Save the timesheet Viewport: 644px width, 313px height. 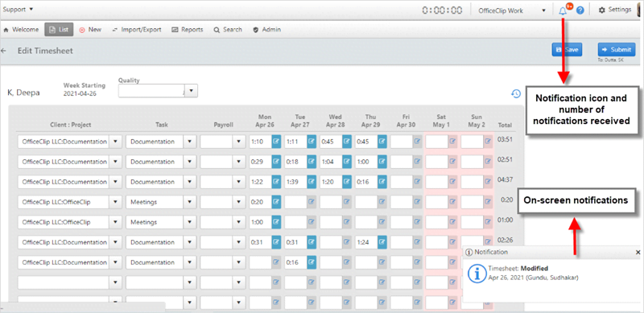[x=567, y=50]
